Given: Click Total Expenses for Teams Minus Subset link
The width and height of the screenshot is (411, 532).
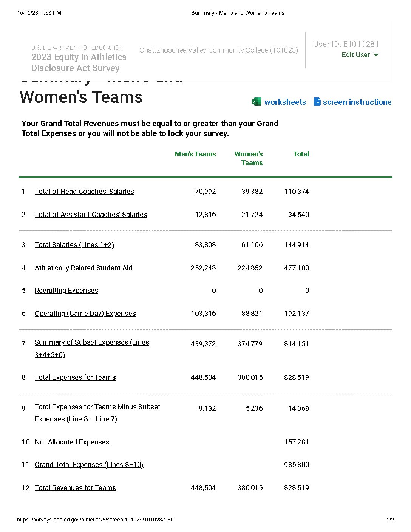Looking at the screenshot, I should pyautogui.click(x=97, y=413).
